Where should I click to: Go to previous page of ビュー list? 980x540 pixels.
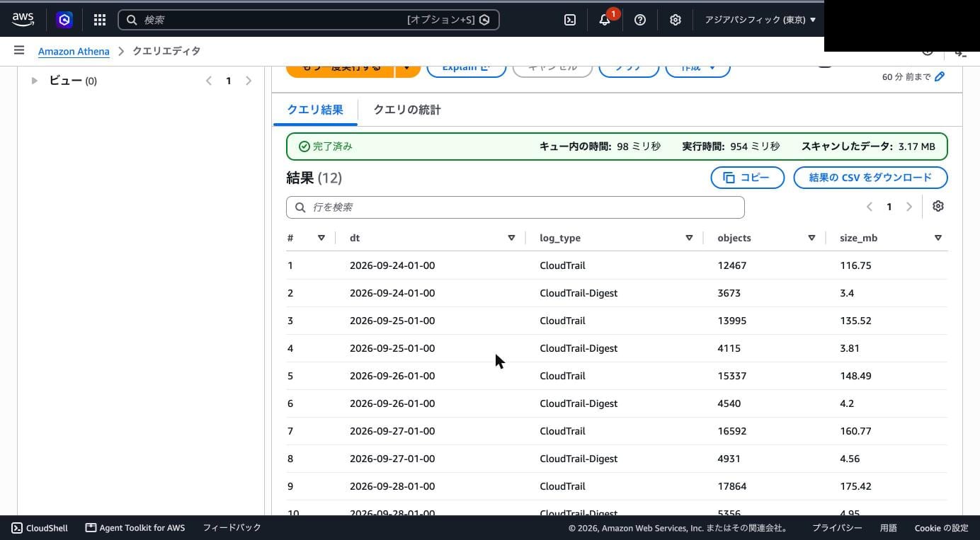[x=209, y=81]
